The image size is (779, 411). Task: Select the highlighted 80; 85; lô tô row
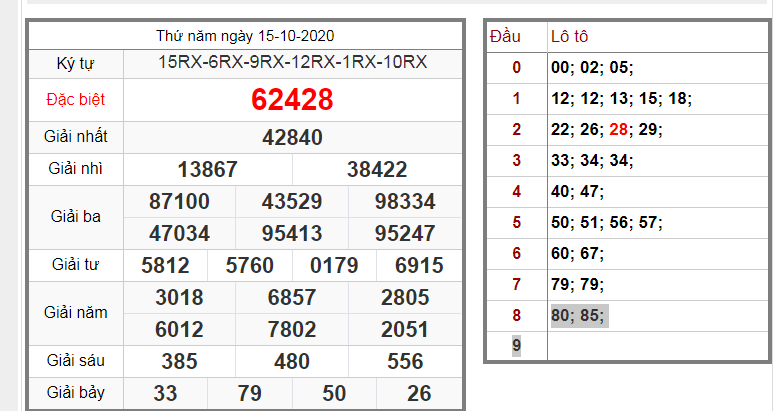[x=578, y=315]
